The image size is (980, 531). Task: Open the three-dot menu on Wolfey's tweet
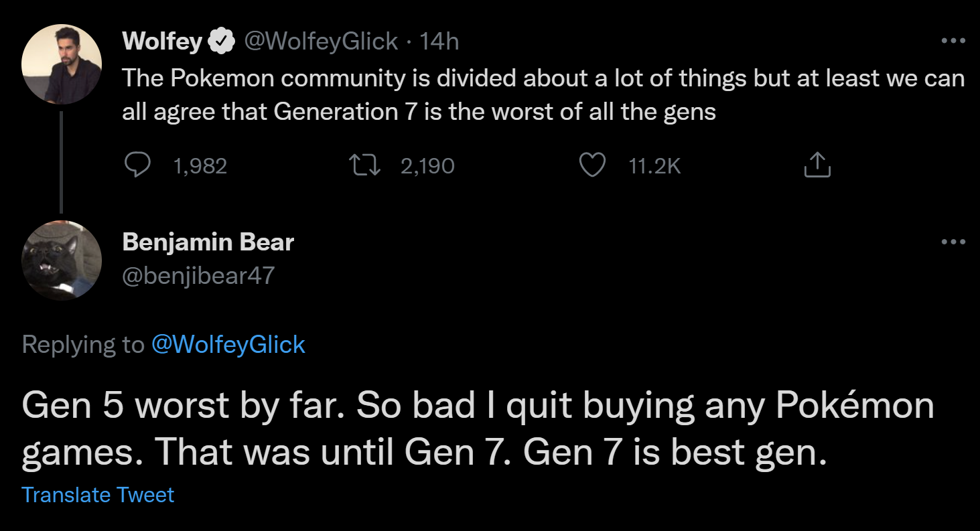[x=953, y=42]
